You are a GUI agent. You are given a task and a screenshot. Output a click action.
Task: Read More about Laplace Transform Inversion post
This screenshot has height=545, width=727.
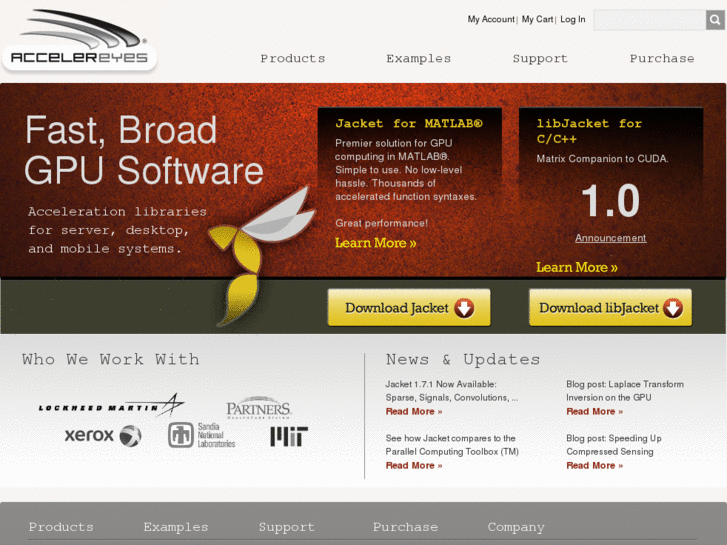click(x=594, y=411)
